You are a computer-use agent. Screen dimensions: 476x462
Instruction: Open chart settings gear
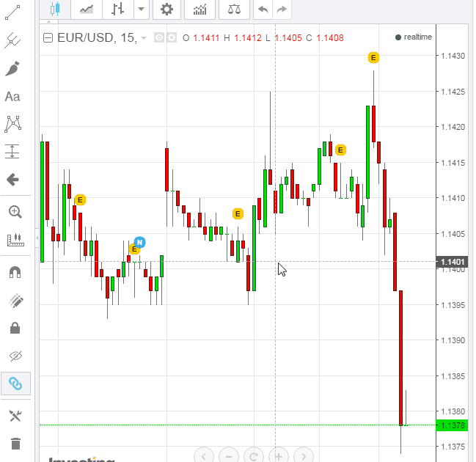(x=166, y=10)
